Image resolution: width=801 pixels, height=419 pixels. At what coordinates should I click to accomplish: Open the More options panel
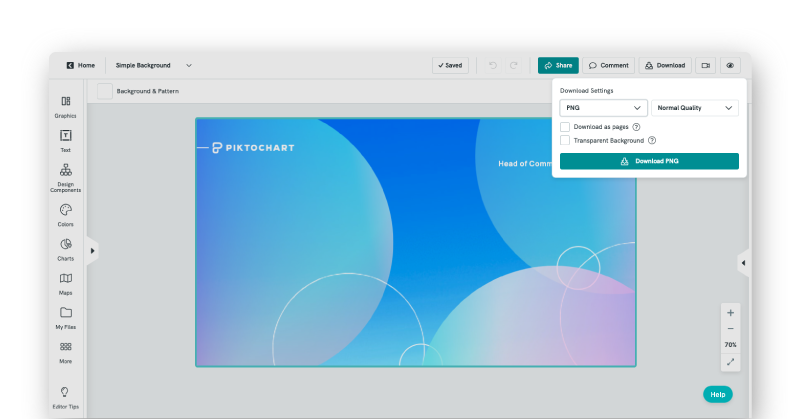[65, 353]
